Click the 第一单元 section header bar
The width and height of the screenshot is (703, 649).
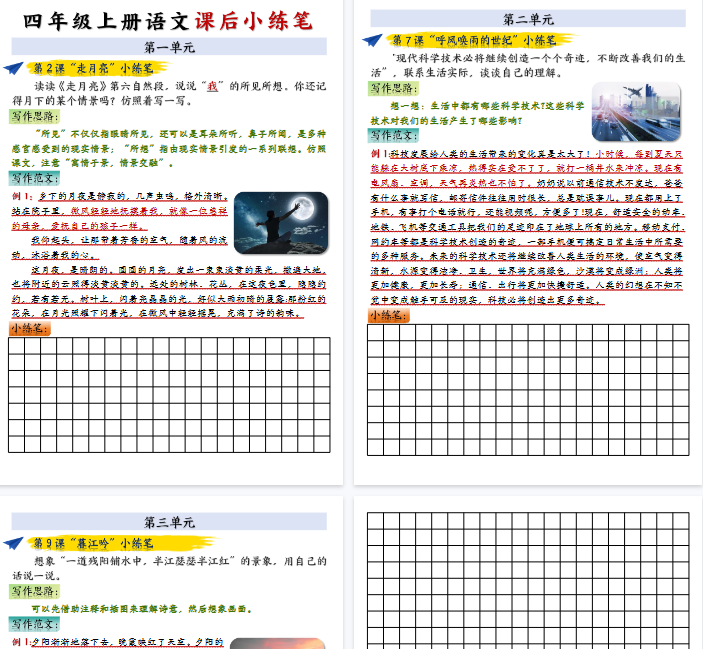[x=169, y=47]
